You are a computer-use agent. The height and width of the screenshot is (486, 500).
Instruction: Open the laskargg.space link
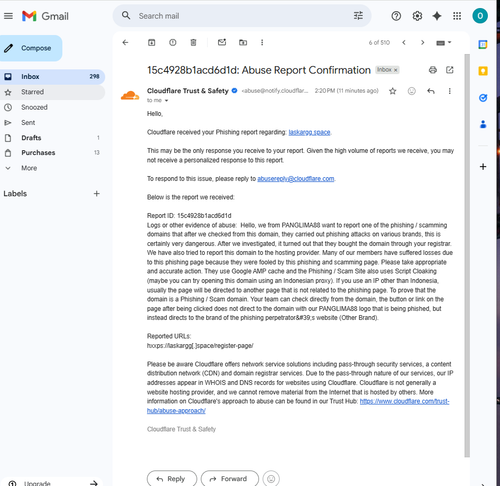tap(309, 132)
